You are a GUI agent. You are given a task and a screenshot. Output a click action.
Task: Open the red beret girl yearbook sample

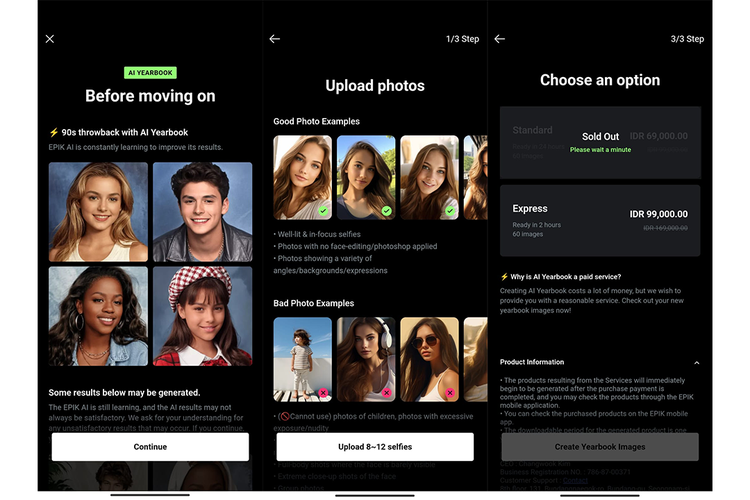pyautogui.click(x=202, y=316)
